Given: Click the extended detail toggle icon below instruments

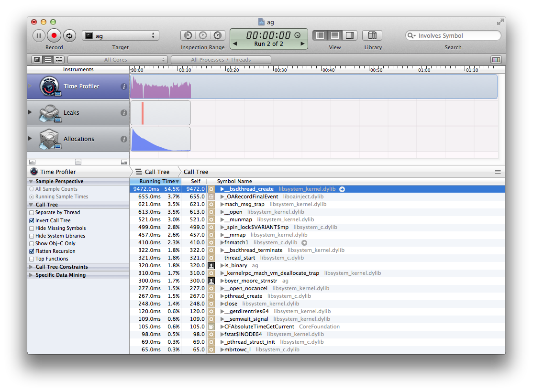Looking at the screenshot, I should click(124, 163).
